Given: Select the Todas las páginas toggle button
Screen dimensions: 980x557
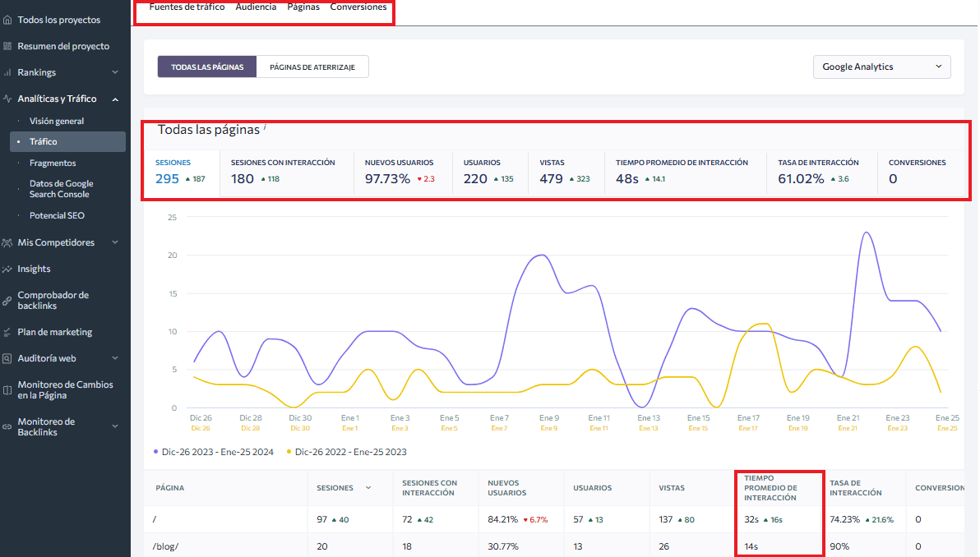Looking at the screenshot, I should coord(207,67).
